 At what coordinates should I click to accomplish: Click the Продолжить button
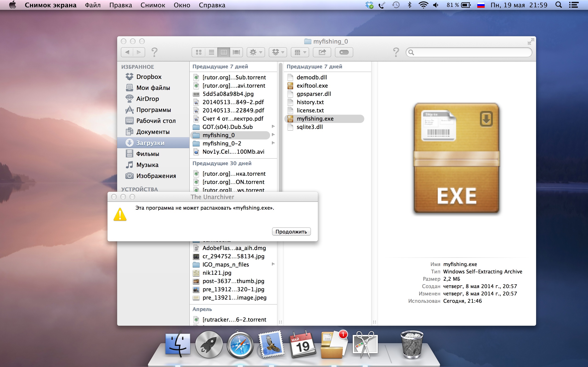tap(291, 232)
